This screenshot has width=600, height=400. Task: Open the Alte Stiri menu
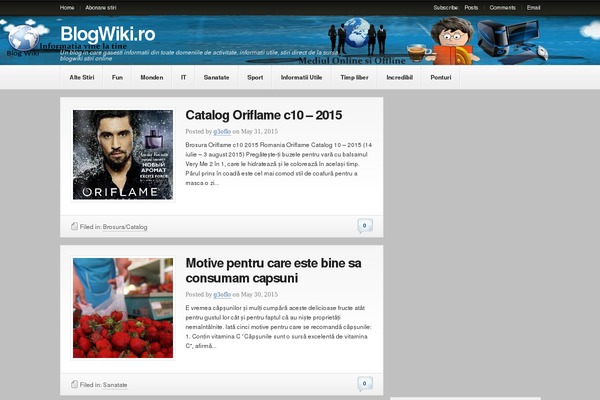[x=82, y=77]
